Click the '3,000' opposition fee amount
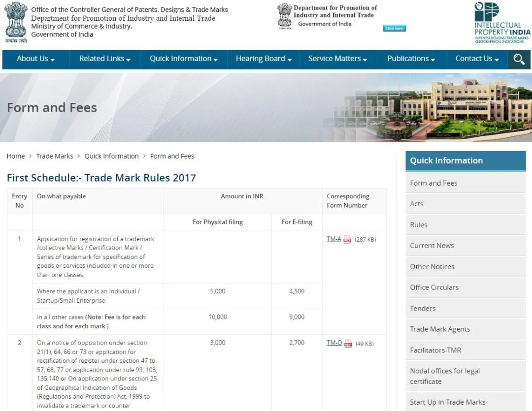 coord(218,343)
